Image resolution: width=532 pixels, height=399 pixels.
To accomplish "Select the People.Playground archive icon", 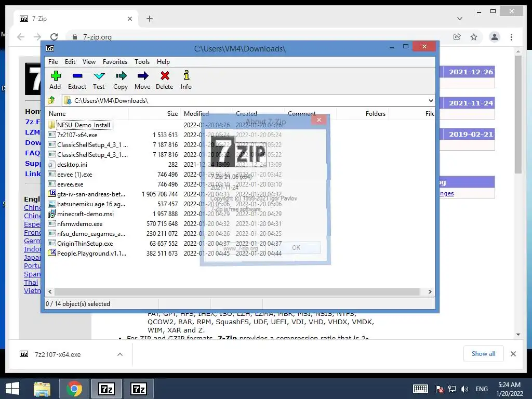I will [x=51, y=253].
